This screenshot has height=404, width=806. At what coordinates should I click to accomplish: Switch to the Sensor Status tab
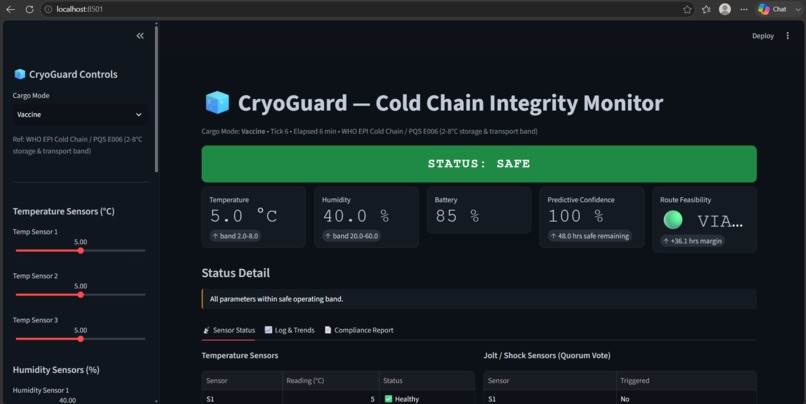pyautogui.click(x=229, y=330)
